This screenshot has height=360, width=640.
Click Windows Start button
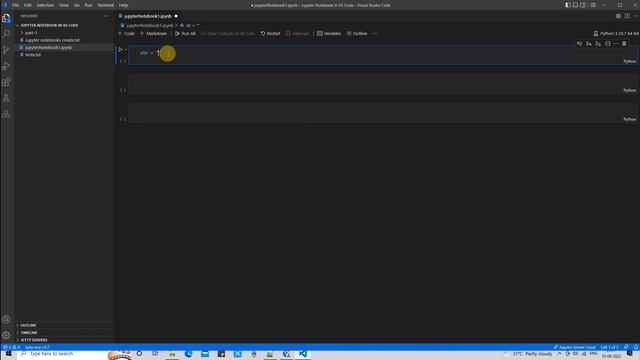[x=8, y=354]
